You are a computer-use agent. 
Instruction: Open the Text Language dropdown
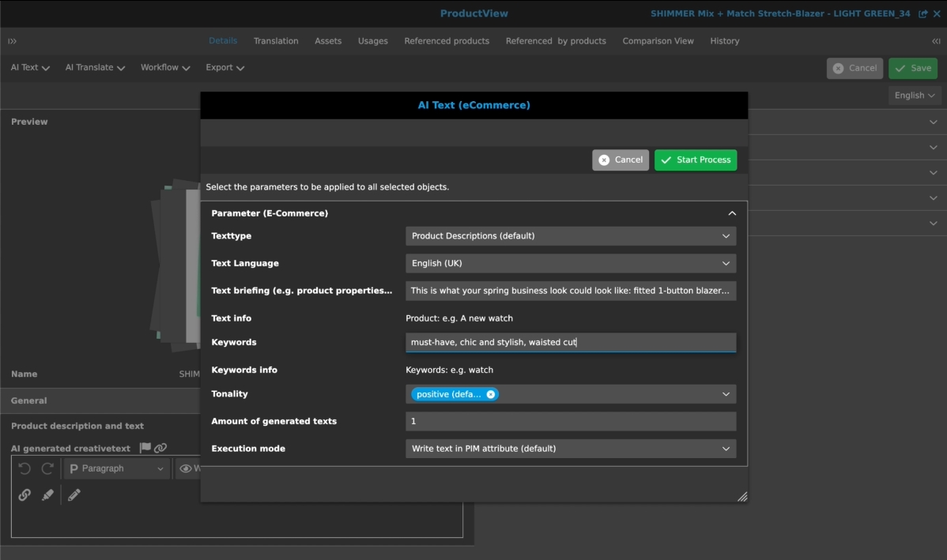[x=570, y=264]
